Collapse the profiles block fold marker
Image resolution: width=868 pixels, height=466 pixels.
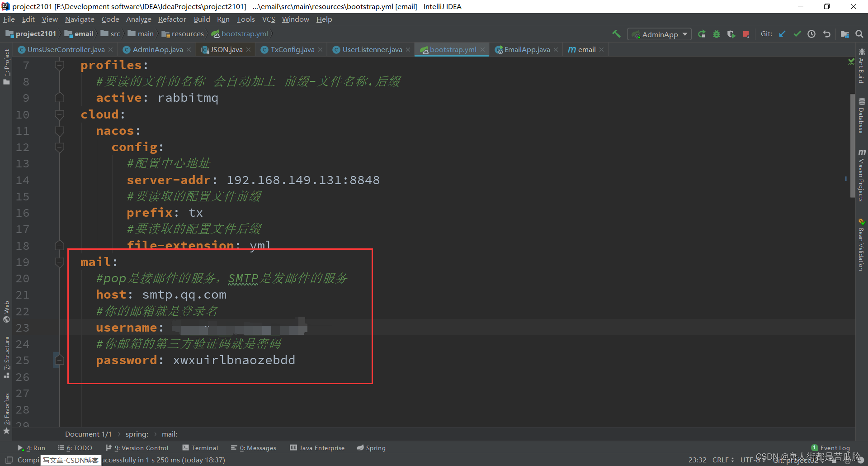pos(59,65)
